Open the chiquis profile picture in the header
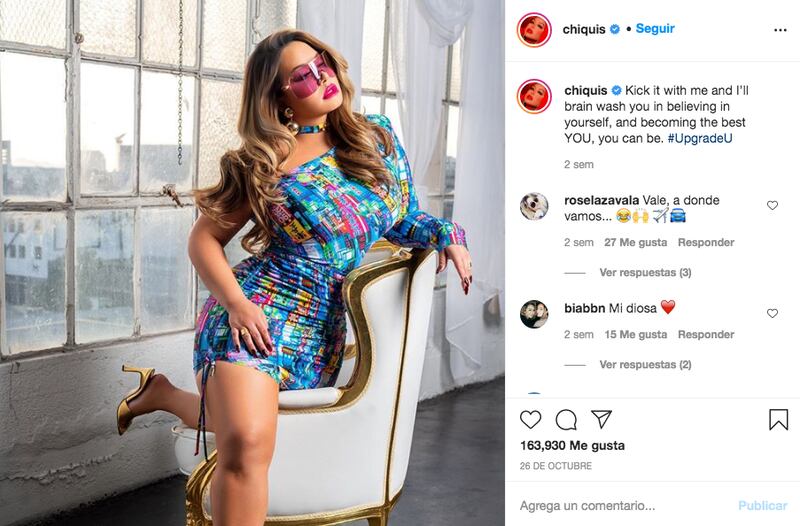The height and width of the screenshot is (526, 800). [x=534, y=30]
